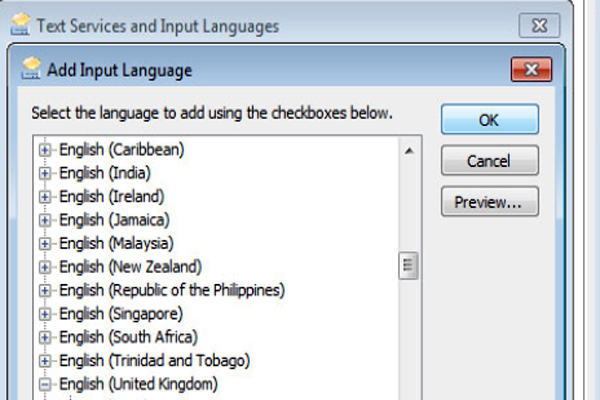This screenshot has width=600, height=400.
Task: Click the language list scroll up arrow
Action: [x=408, y=150]
